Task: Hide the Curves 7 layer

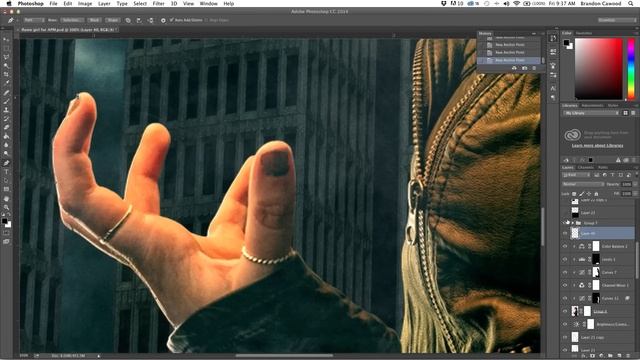Action: click(565, 272)
